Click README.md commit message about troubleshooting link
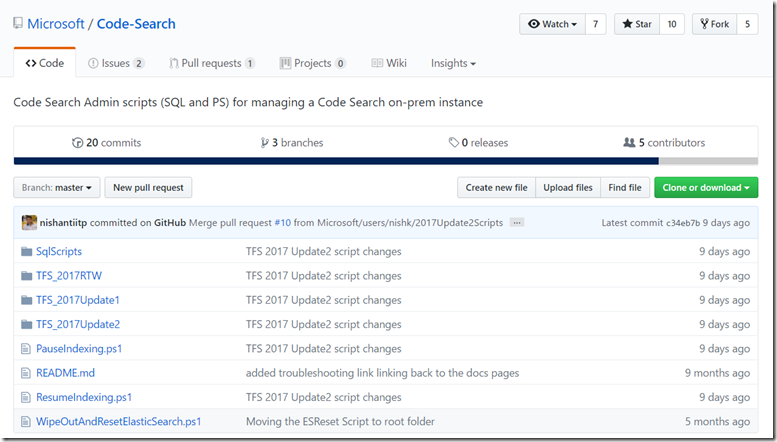 pos(383,373)
